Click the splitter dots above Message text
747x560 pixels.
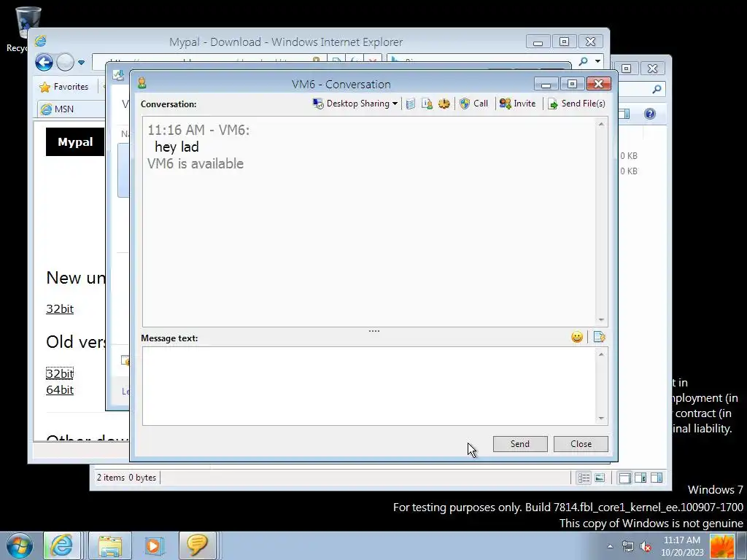click(374, 331)
